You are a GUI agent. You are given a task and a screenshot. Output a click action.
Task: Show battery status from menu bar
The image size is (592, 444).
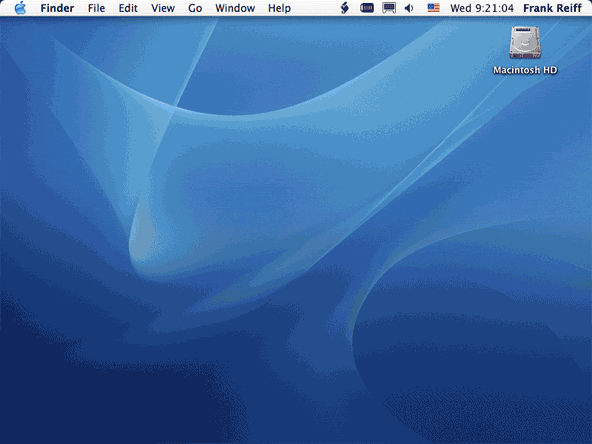(x=367, y=8)
